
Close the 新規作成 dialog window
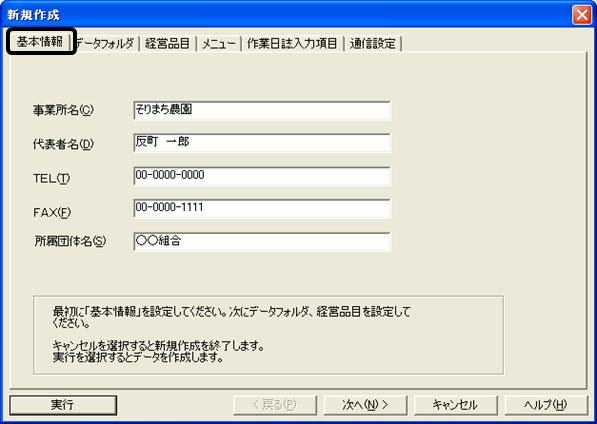click(582, 14)
